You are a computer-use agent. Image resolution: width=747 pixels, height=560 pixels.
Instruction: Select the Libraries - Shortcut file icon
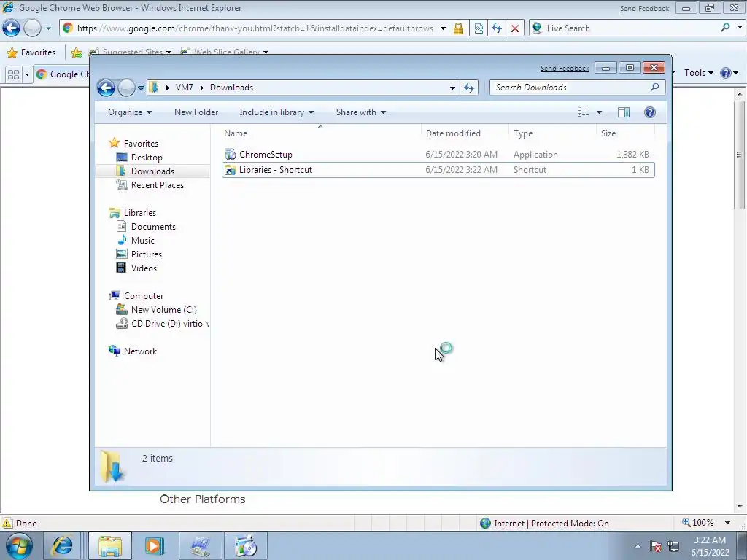pos(231,170)
